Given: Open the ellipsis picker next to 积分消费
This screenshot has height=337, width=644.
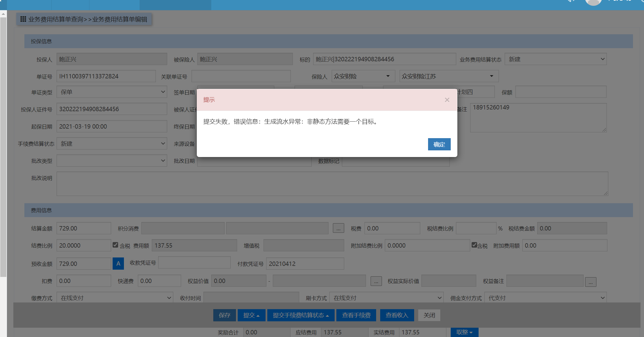Looking at the screenshot, I should 338,228.
